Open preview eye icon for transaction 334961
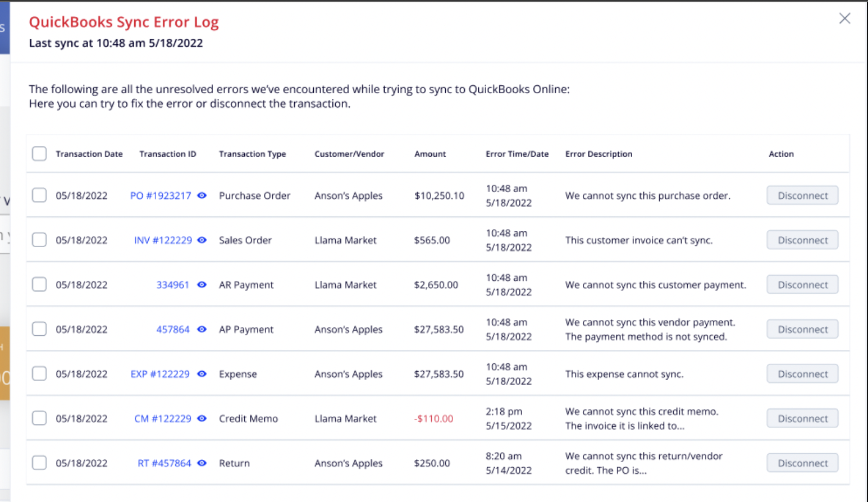Viewport: 868px width, 502px height. 202,285
